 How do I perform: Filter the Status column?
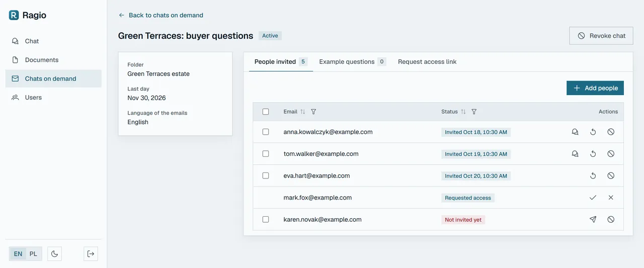(474, 112)
